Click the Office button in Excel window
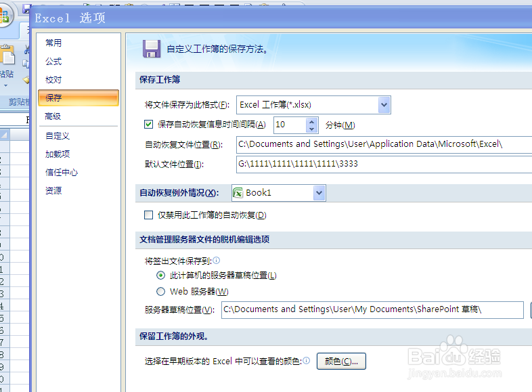 [x=5, y=16]
